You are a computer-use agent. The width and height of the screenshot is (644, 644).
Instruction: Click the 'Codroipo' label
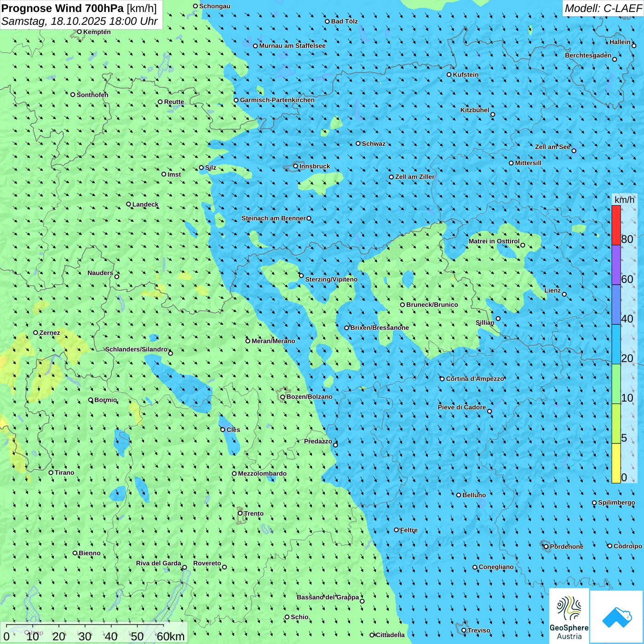tap(627, 546)
